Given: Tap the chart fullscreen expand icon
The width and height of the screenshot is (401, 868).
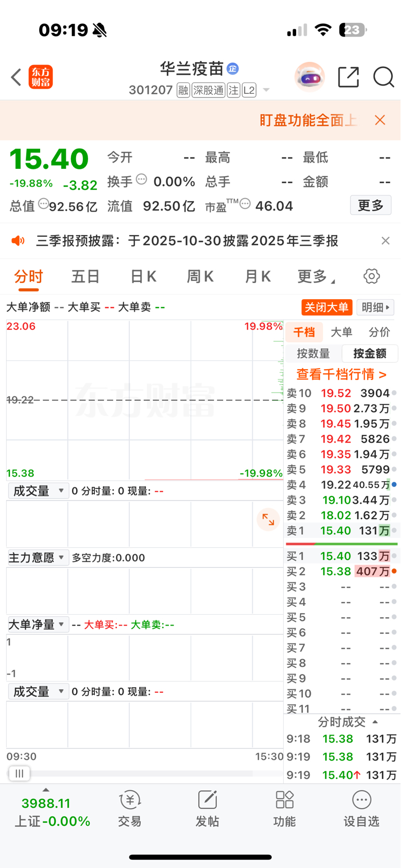Looking at the screenshot, I should [269, 519].
